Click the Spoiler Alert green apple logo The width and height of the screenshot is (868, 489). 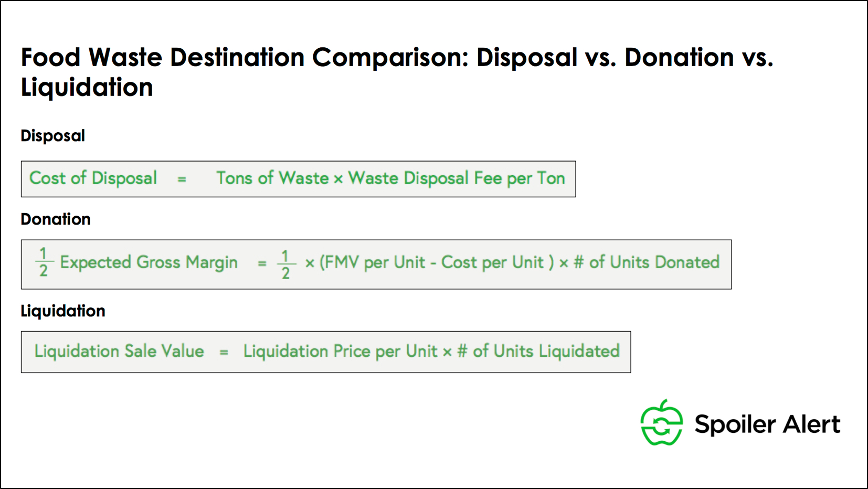(661, 423)
